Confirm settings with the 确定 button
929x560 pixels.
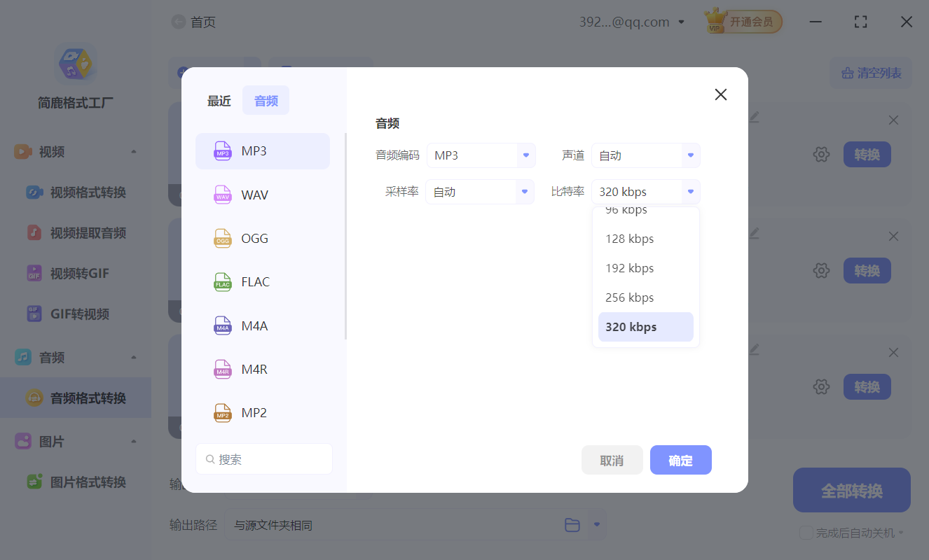(680, 460)
